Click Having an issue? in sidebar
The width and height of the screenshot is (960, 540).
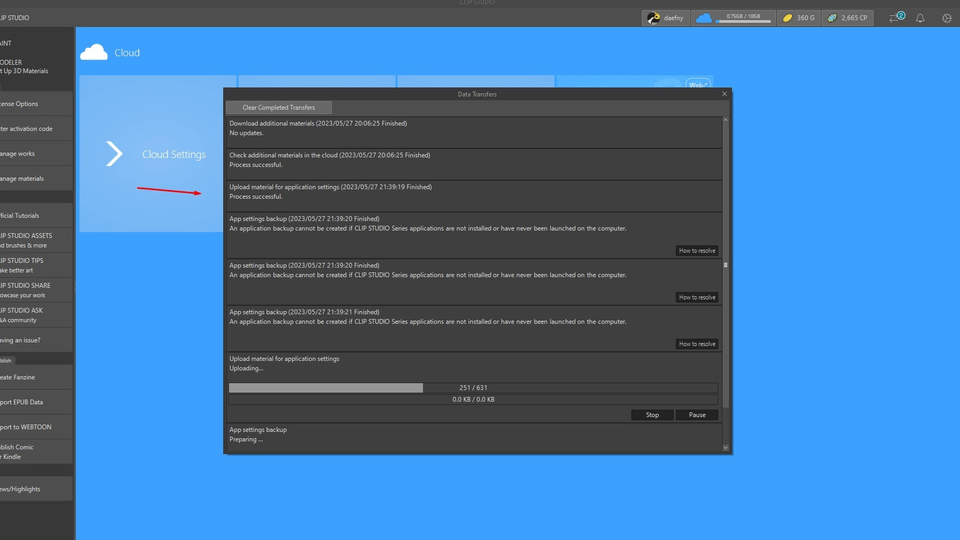[36, 340]
